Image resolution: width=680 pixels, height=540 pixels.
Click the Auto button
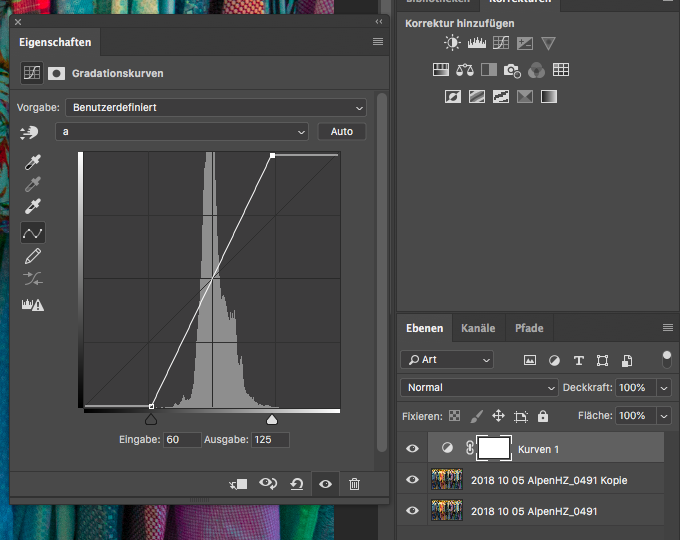click(342, 131)
